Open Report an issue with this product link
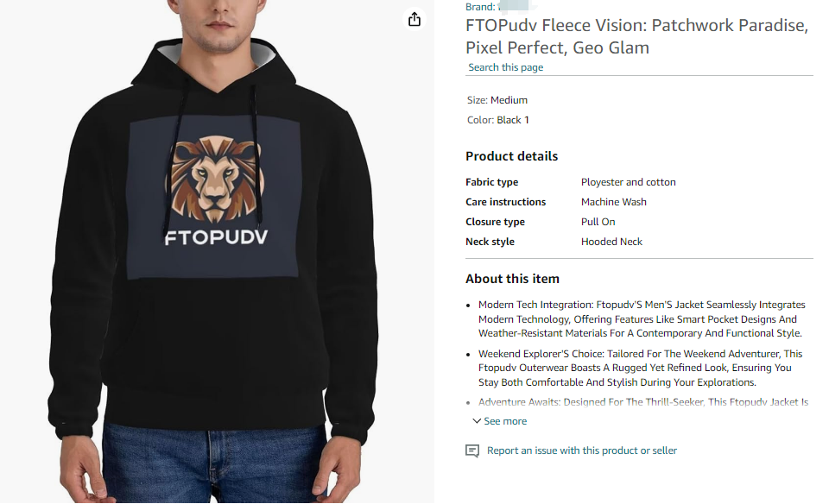 tap(581, 450)
